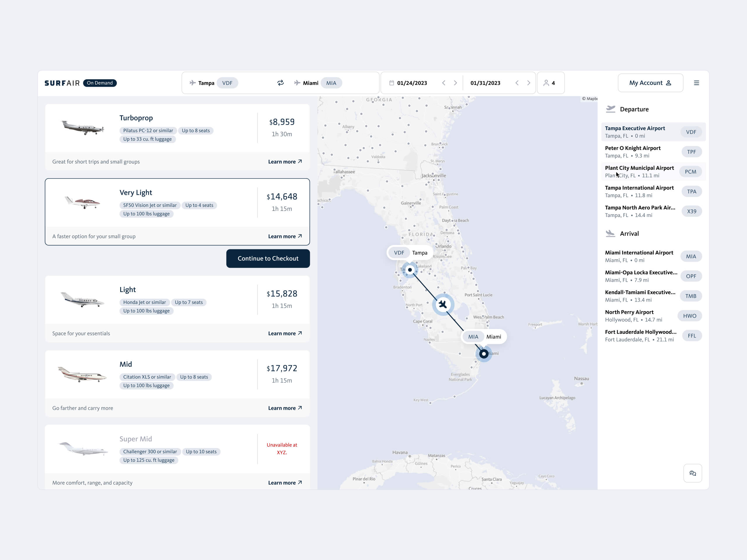Choose the Mid jet option

(177, 374)
